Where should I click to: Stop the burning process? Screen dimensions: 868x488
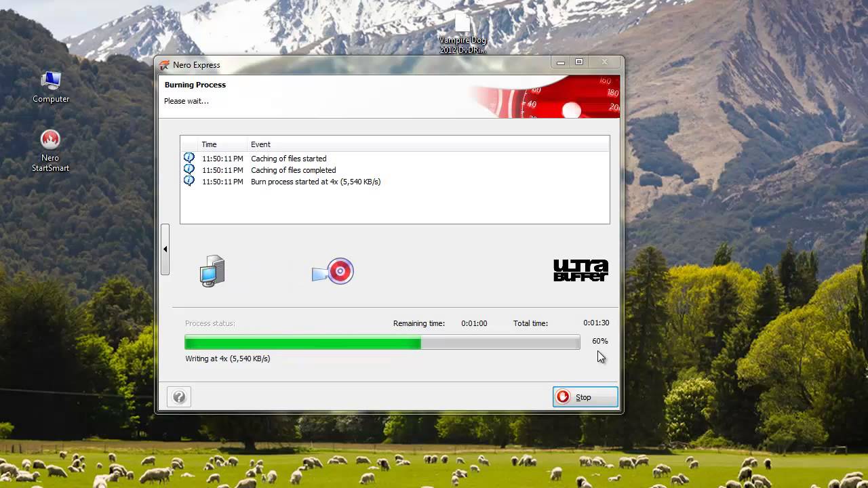[x=585, y=397]
